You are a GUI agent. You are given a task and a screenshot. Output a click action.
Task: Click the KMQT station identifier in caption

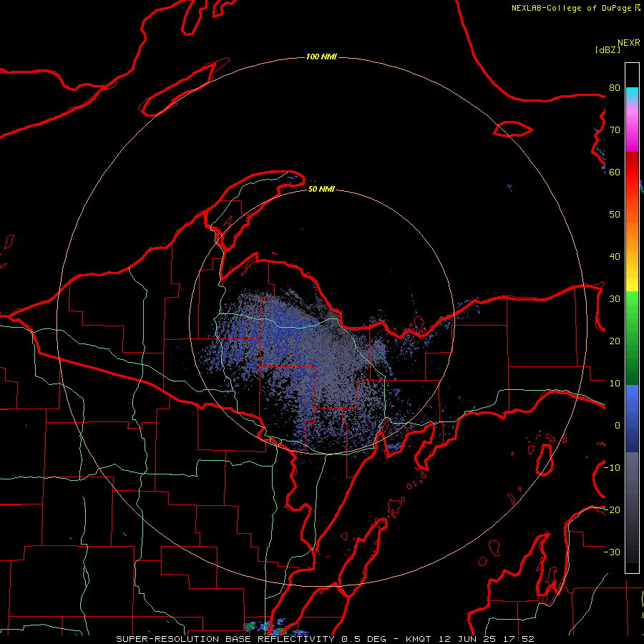(x=418, y=639)
